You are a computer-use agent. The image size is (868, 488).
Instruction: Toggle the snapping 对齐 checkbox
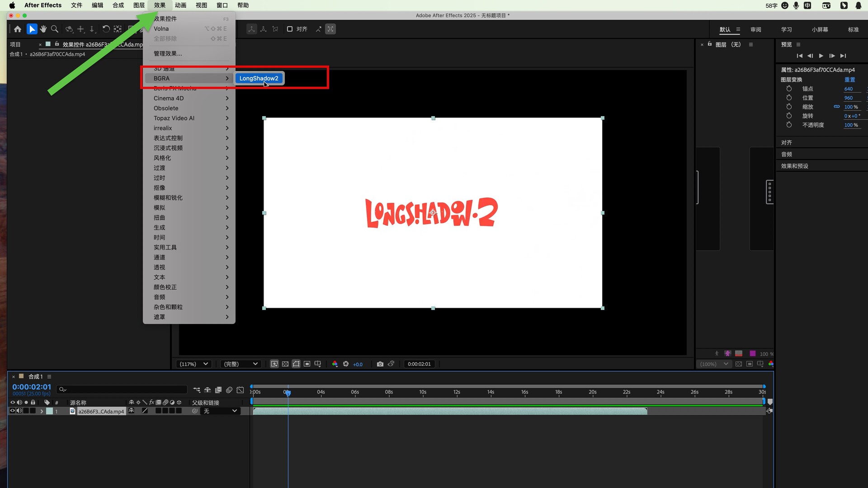click(290, 29)
